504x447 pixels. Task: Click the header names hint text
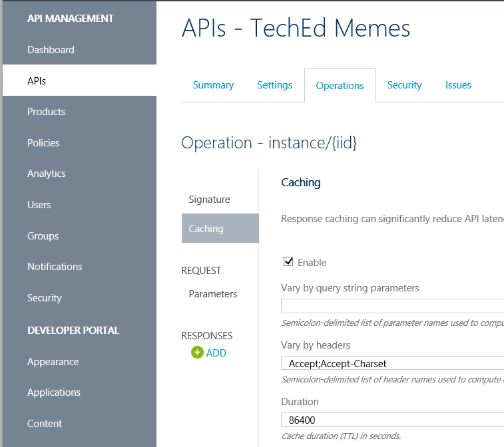(392, 380)
